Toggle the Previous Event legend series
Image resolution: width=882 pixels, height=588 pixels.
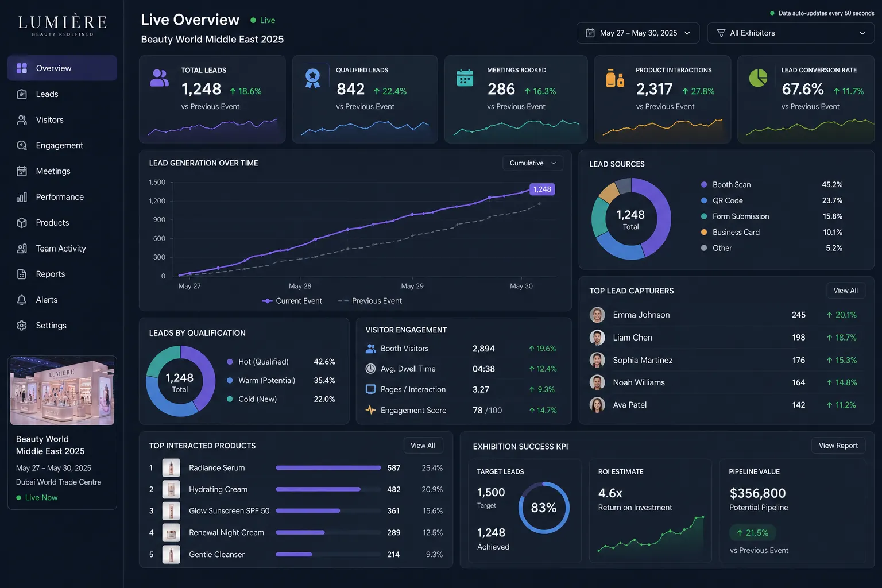coord(370,301)
